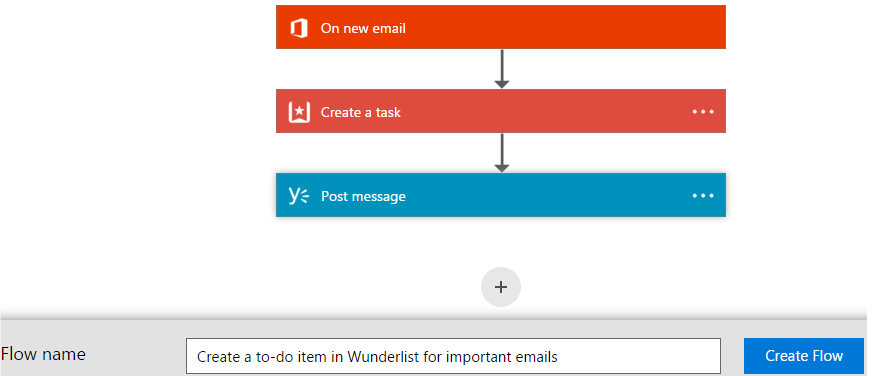Viewport: 872px width, 376px height.
Task: Click the empty right side of the orange card
Action: [612, 27]
